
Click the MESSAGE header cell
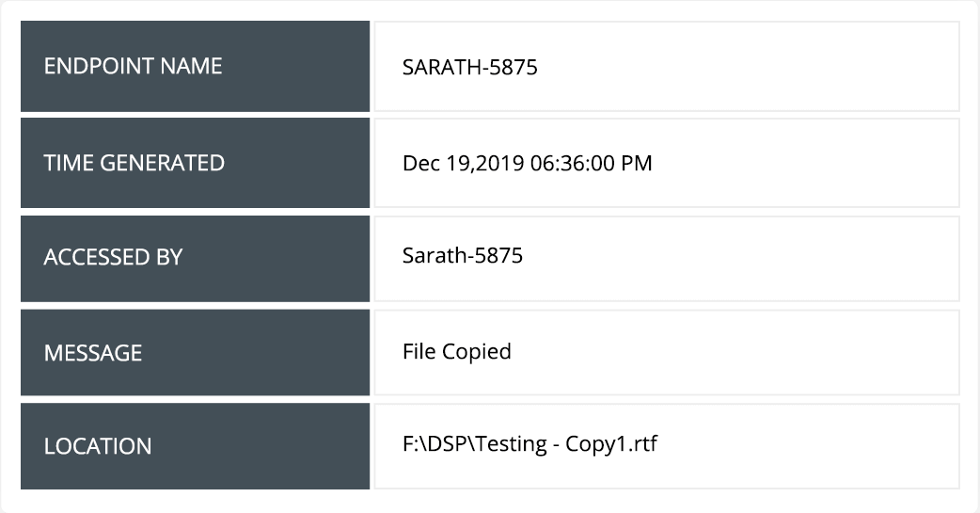[195, 353]
